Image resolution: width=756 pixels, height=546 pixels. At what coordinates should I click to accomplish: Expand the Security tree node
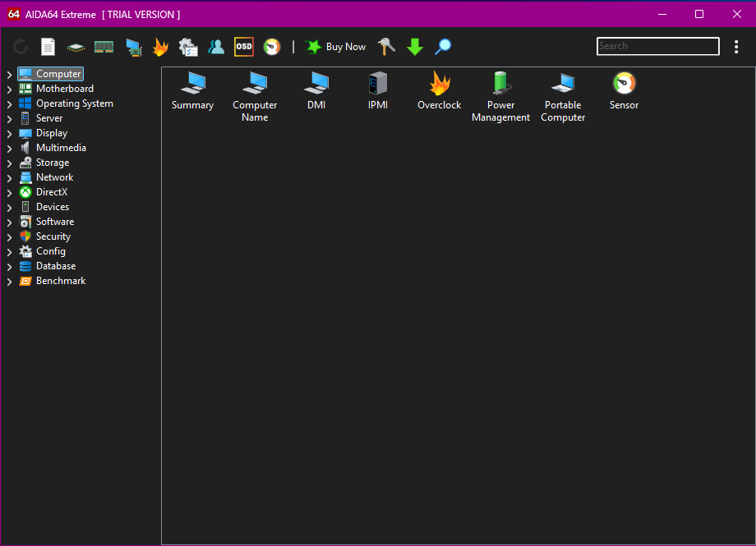[9, 237]
